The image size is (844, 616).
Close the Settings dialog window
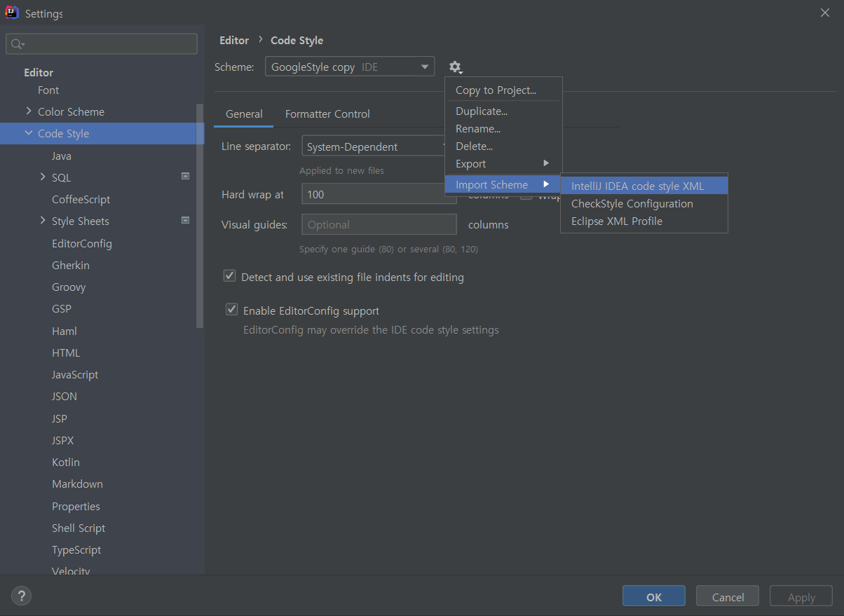tap(825, 13)
